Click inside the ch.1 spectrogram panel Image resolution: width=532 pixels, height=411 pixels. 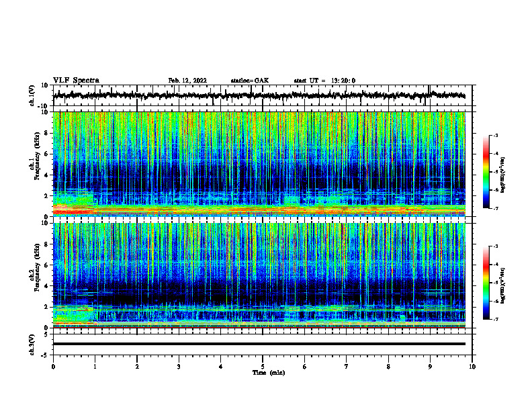click(259, 164)
